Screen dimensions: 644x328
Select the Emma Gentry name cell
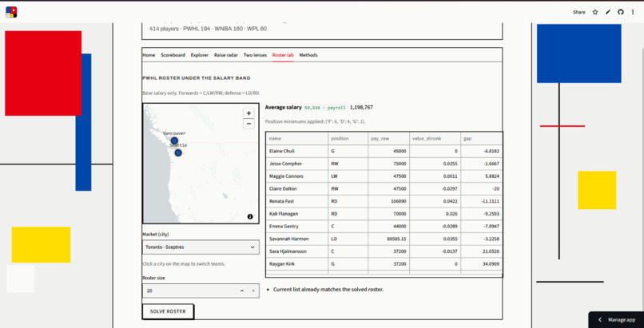pyautogui.click(x=296, y=227)
